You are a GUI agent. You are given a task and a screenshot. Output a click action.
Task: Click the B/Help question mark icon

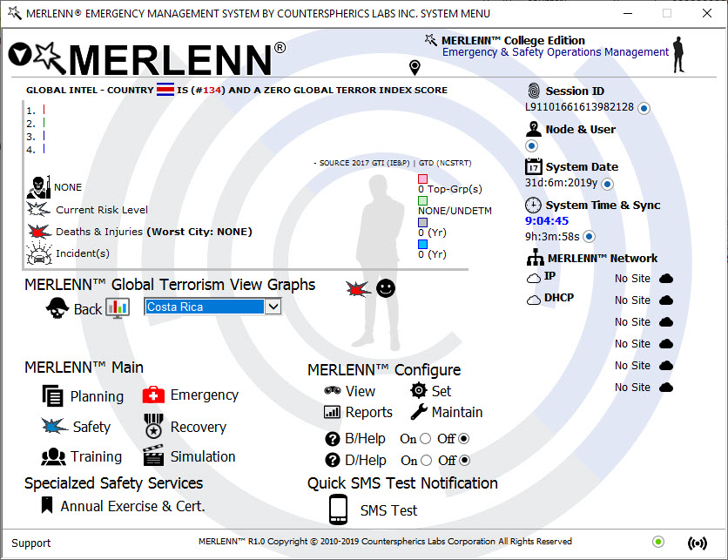(333, 438)
